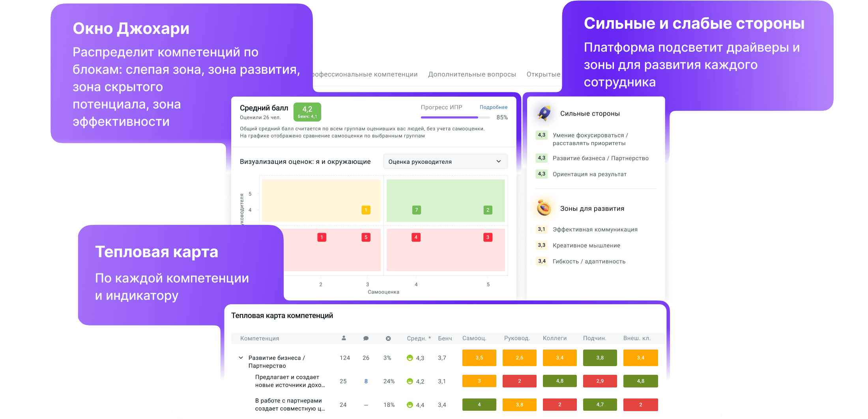Image resolution: width=868 pixels, height=419 pixels.
Task: Click Умение фокусироваться / расставлять приоритеты
Action: click(590, 139)
